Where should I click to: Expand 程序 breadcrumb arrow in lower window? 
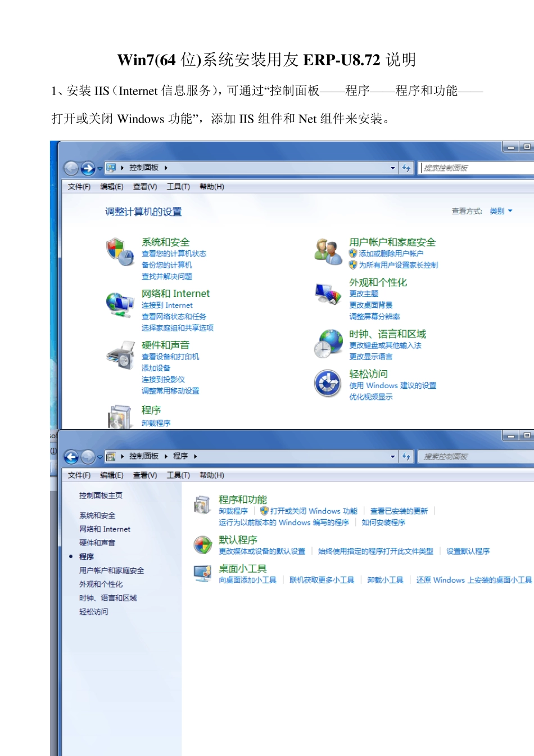click(195, 456)
